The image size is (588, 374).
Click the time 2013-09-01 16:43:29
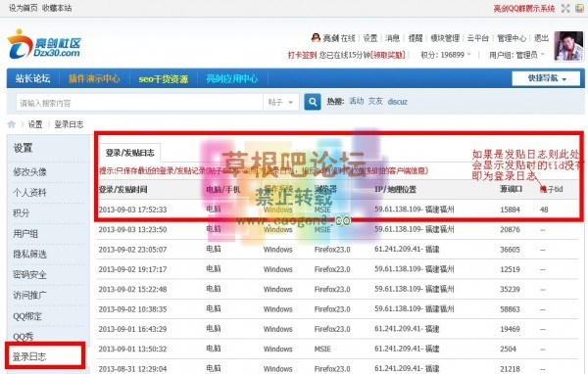click(132, 329)
